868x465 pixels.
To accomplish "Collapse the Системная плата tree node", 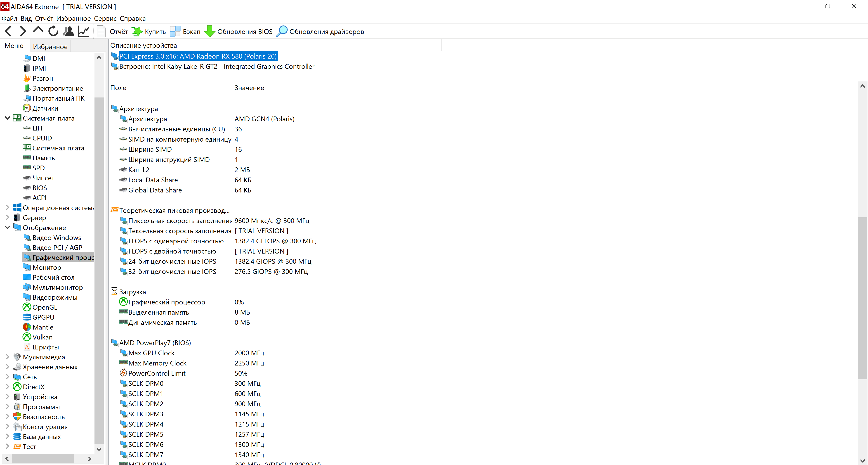I will click(7, 118).
